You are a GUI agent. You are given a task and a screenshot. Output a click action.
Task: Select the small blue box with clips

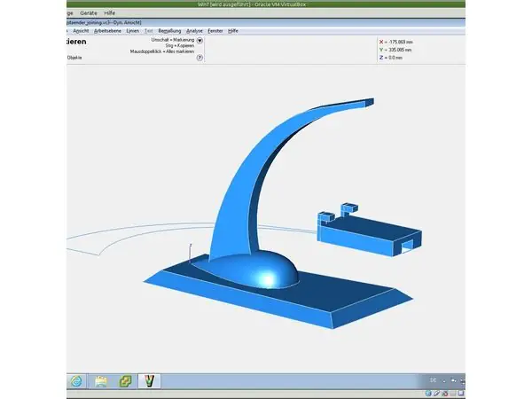coord(368,231)
